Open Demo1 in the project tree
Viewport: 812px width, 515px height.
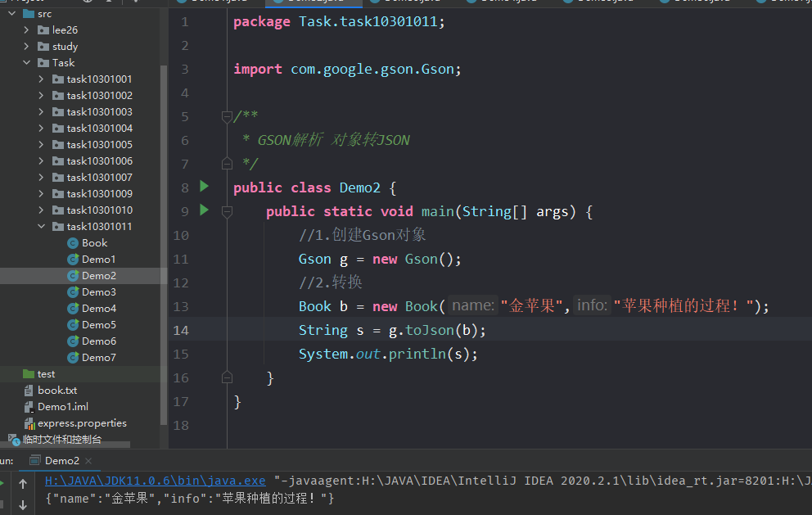pos(98,259)
